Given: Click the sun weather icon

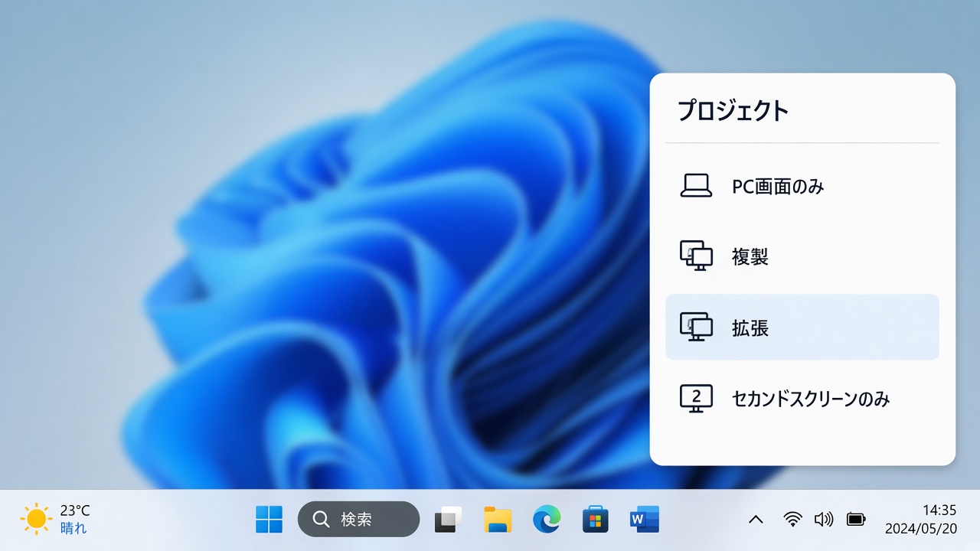Looking at the screenshot, I should (37, 520).
